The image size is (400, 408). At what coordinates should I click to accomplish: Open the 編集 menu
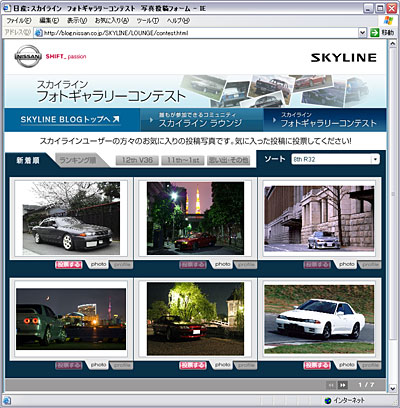[x=49, y=21]
